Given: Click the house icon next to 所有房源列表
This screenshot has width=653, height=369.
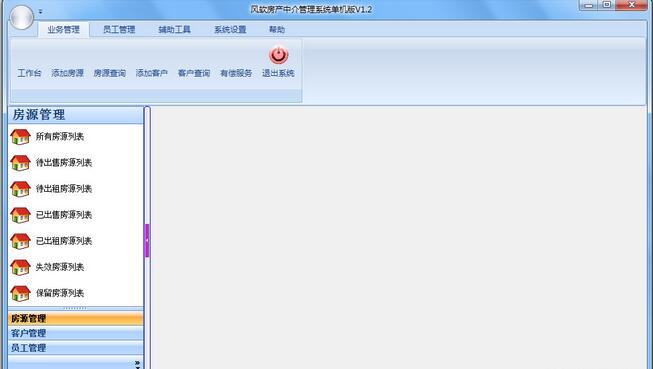Looking at the screenshot, I should [x=20, y=137].
